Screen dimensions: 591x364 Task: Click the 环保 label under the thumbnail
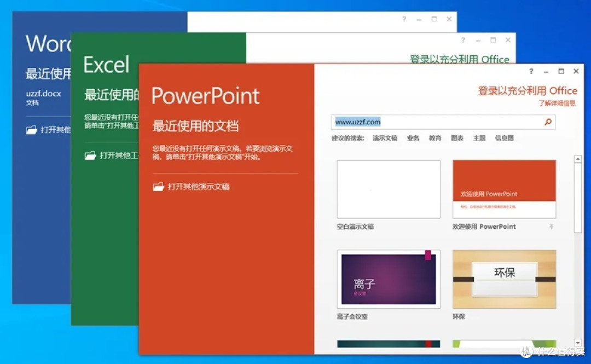459,316
